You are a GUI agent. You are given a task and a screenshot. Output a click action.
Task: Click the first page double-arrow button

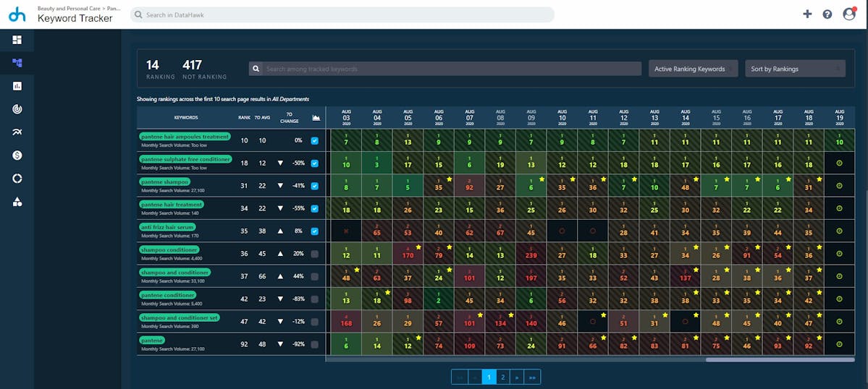[x=460, y=377]
